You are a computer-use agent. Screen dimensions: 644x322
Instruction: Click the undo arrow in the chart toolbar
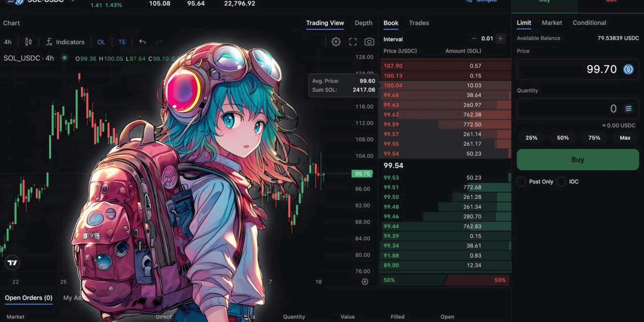[x=142, y=42]
